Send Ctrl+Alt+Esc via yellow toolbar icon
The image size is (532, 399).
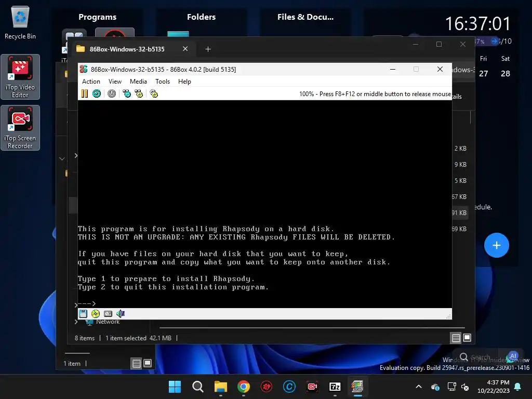(x=139, y=94)
